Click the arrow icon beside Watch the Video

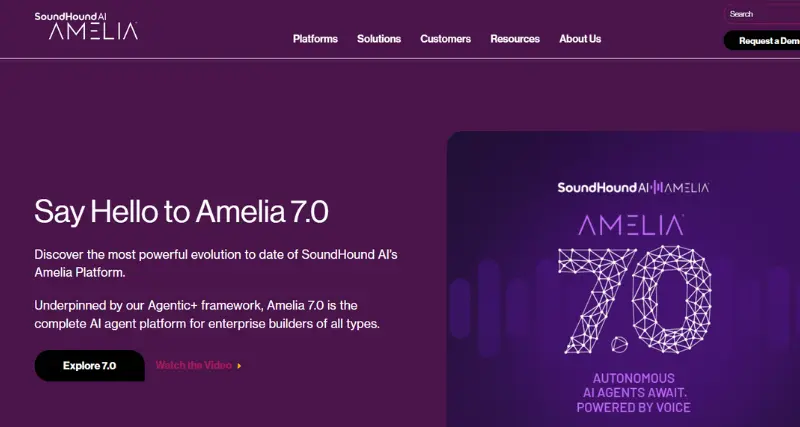pos(240,366)
